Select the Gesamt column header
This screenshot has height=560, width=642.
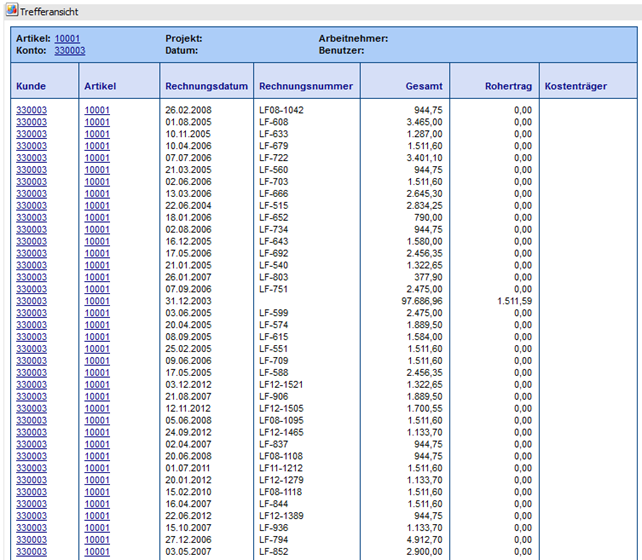click(419, 87)
